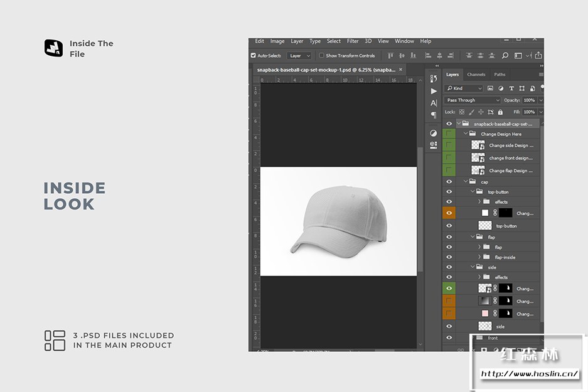Image resolution: width=588 pixels, height=392 pixels.
Task: Open the History panel icon
Action: (x=433, y=78)
